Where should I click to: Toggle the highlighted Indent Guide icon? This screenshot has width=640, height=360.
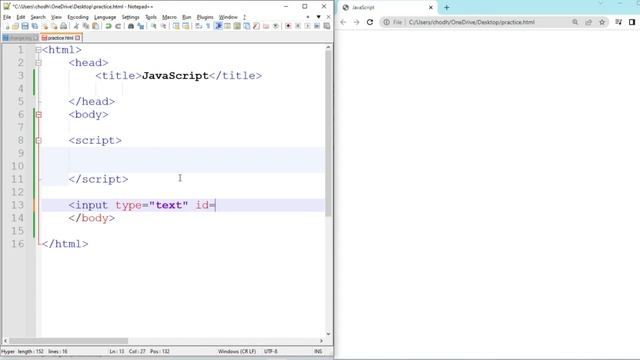(x=218, y=26)
